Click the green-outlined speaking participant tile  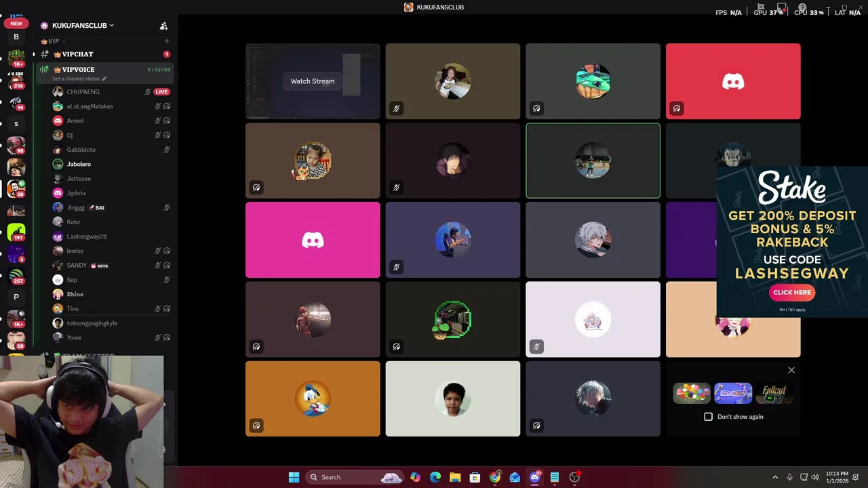593,161
